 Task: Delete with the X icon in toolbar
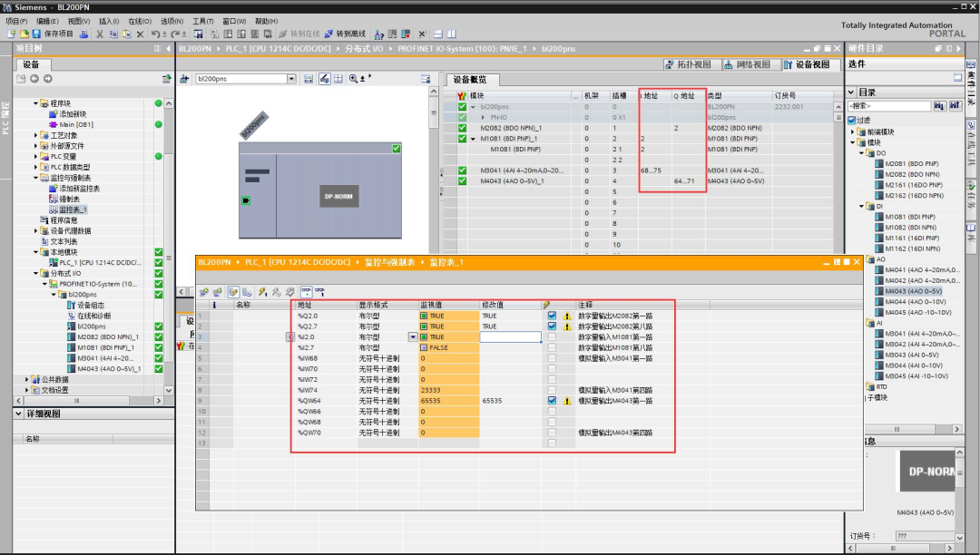coord(140,34)
